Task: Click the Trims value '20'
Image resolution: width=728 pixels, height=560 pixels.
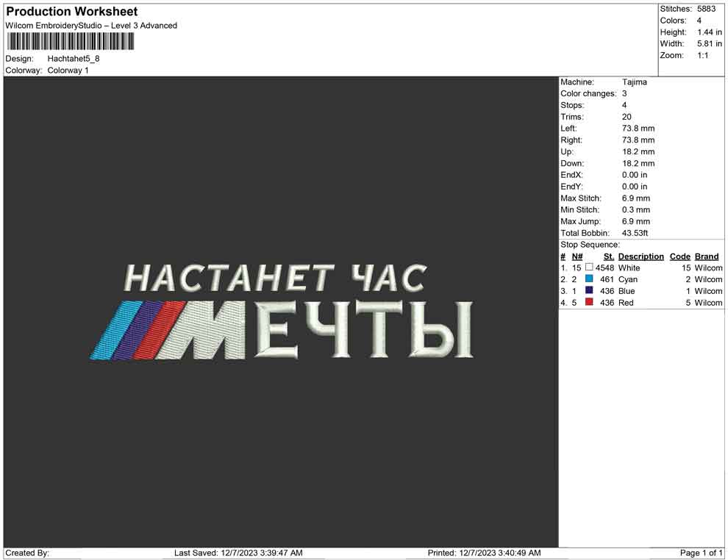Action: coord(627,116)
